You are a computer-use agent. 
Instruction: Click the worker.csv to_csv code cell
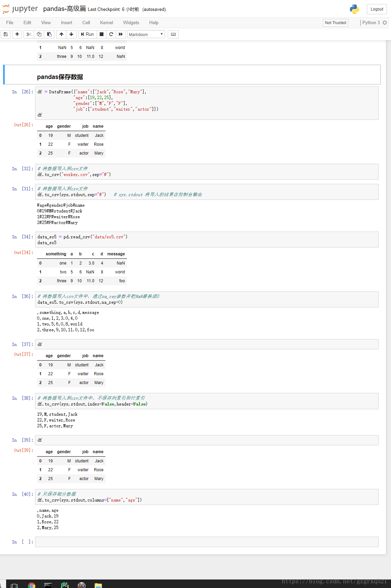coord(207,172)
